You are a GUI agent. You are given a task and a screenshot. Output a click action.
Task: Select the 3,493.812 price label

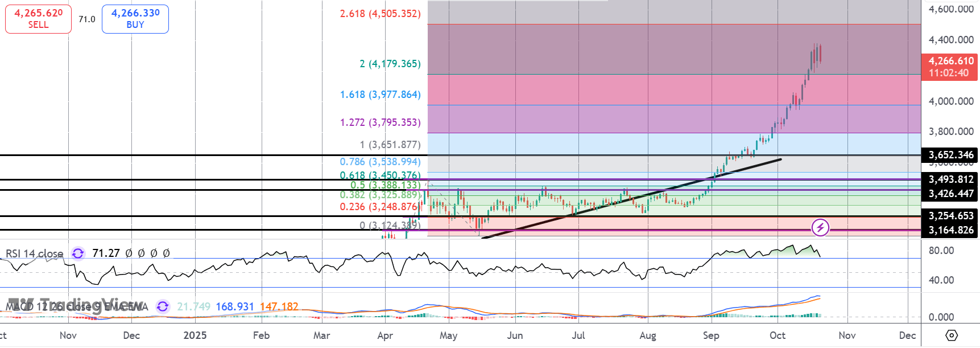pyautogui.click(x=950, y=179)
